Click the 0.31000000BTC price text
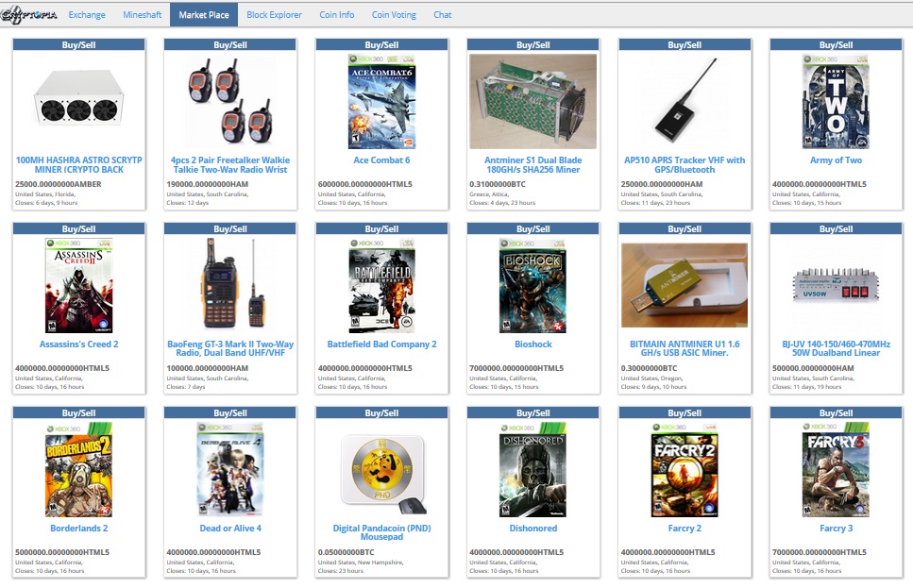This screenshot has height=588, width=913. (498, 184)
